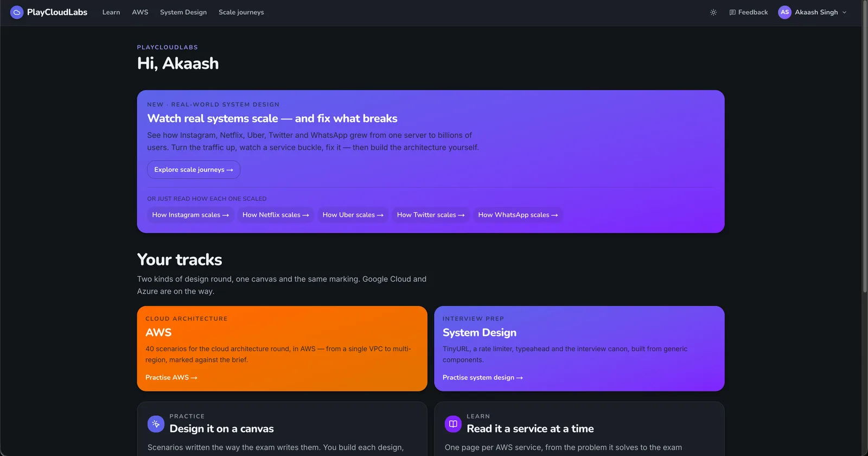
Task: Click the Your tracks heading
Action: [180, 259]
